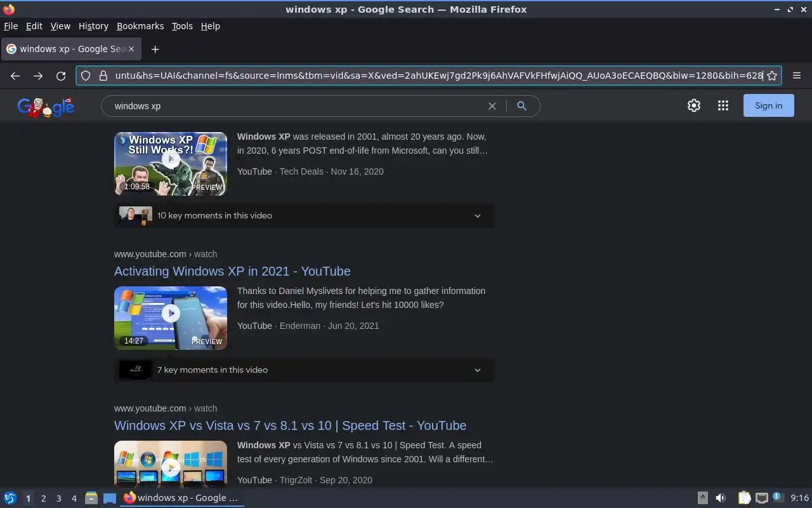
Task: Click the Enderman Jun 20, 2021 source line
Action: coord(308,326)
